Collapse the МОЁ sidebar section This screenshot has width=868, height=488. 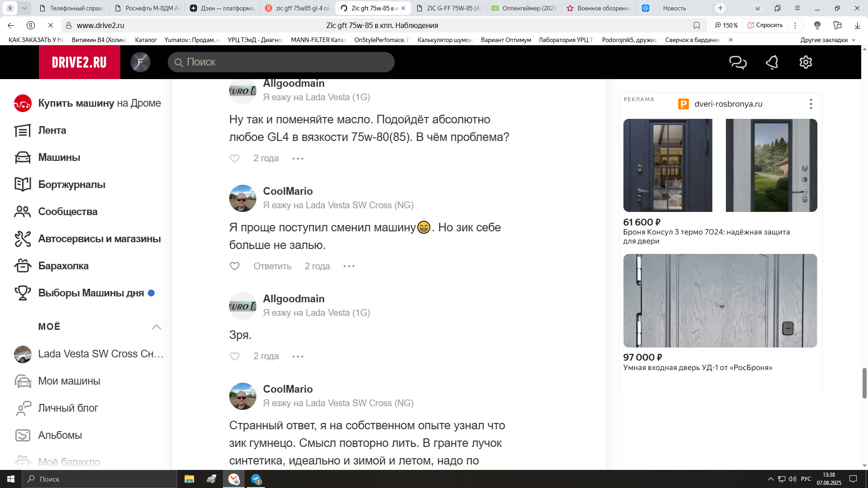pos(156,327)
